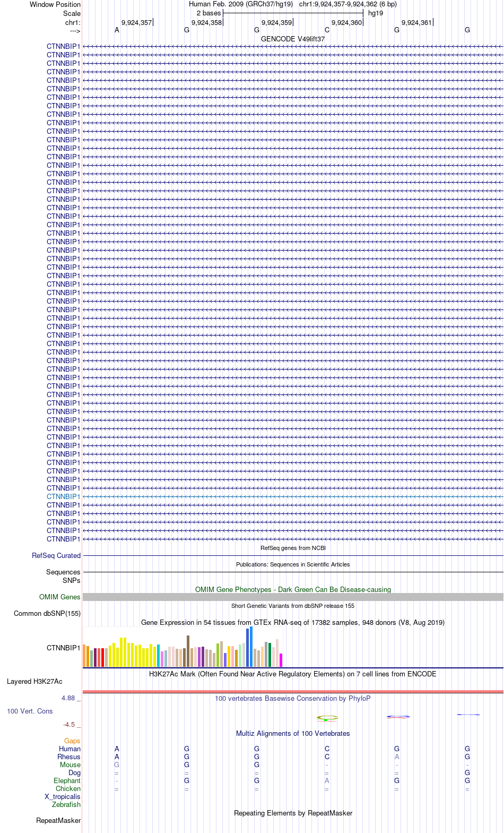This screenshot has width=504, height=833.
Task: Select the Human alignment row label
Action: pyautogui.click(x=70, y=749)
